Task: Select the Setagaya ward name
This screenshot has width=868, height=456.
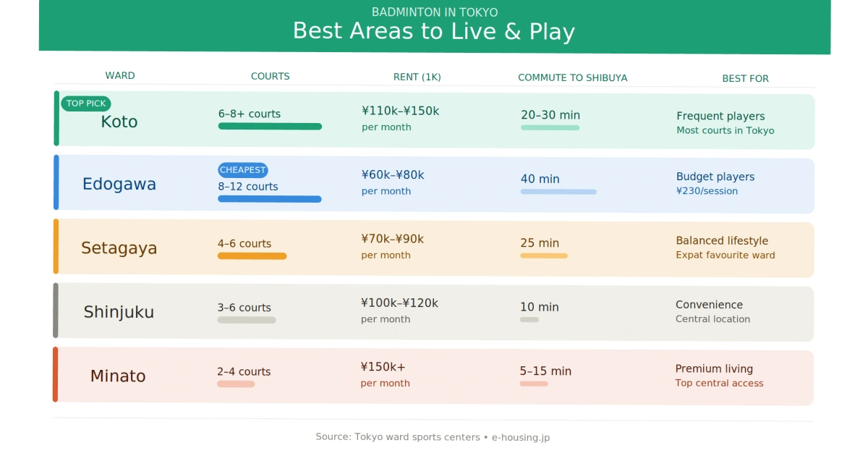Action: click(119, 248)
